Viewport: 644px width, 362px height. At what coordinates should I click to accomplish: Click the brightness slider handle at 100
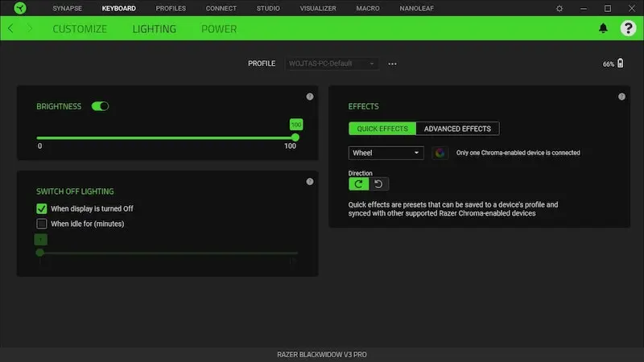pos(295,138)
